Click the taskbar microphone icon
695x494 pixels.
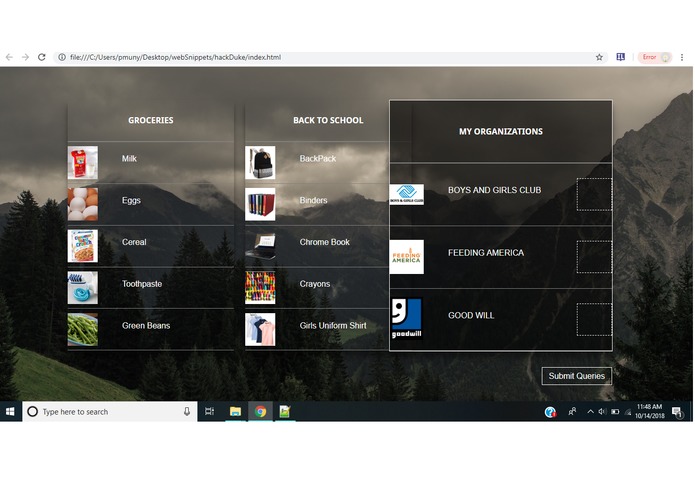[x=187, y=412]
